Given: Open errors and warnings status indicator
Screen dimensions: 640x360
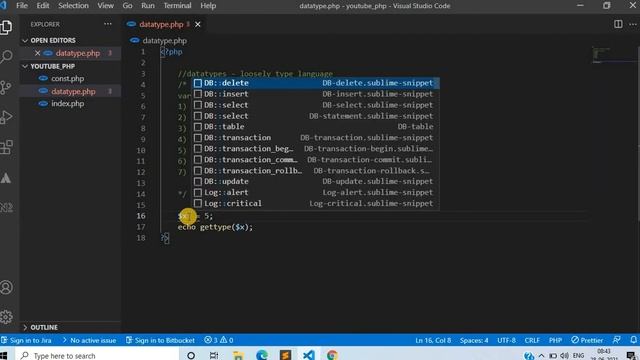Looking at the screenshot, I should (x=219, y=340).
